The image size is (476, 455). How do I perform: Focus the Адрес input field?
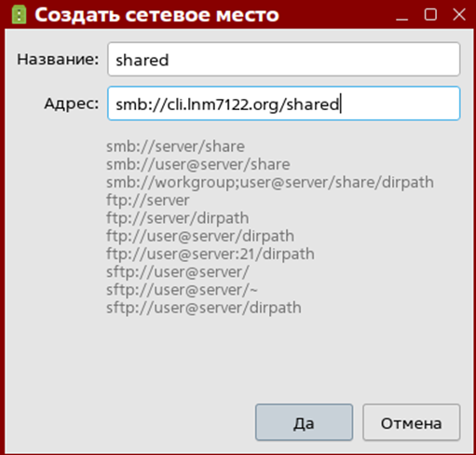click(283, 103)
